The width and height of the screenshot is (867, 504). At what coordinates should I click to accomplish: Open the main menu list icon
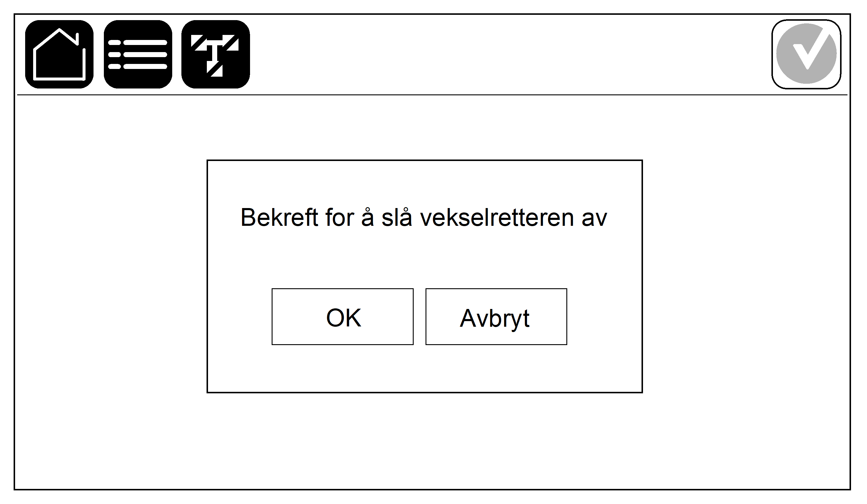coord(138,54)
